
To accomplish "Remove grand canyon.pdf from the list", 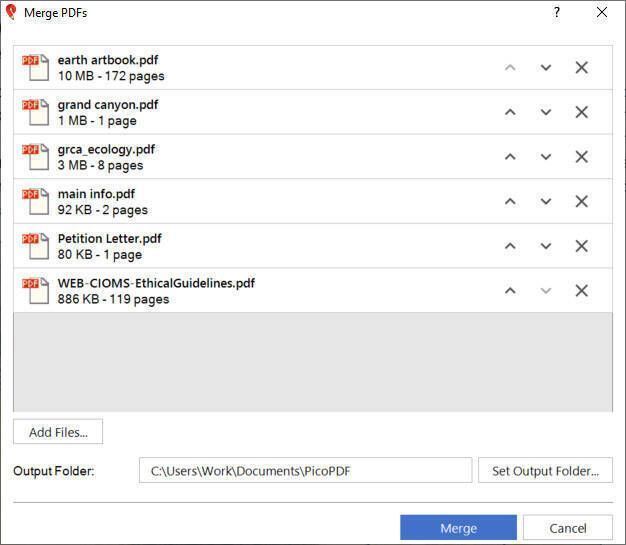I will pos(581,112).
